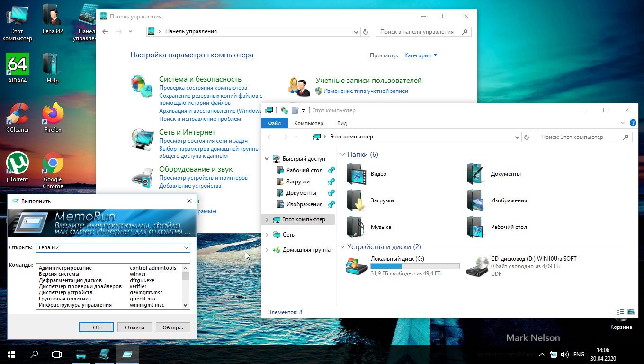Open Проверка состояния компьютера link
Image resolution: width=644 pixels, height=364 pixels.
[203, 88]
